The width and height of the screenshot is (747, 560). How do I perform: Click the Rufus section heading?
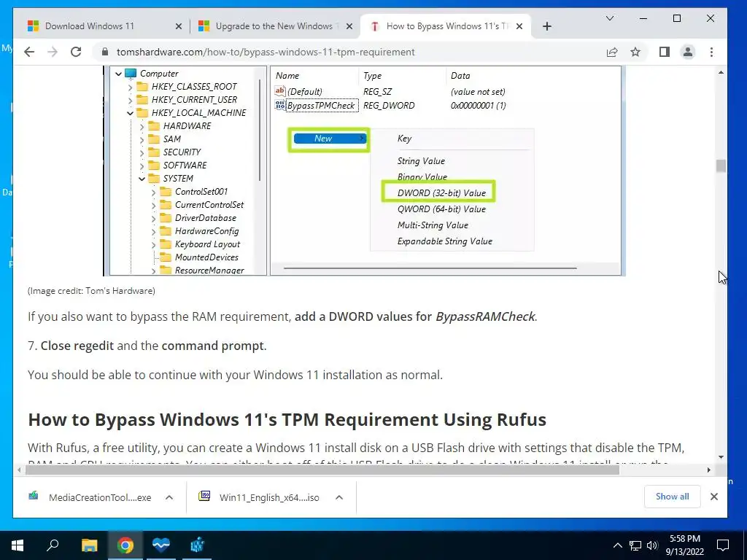pos(287,419)
